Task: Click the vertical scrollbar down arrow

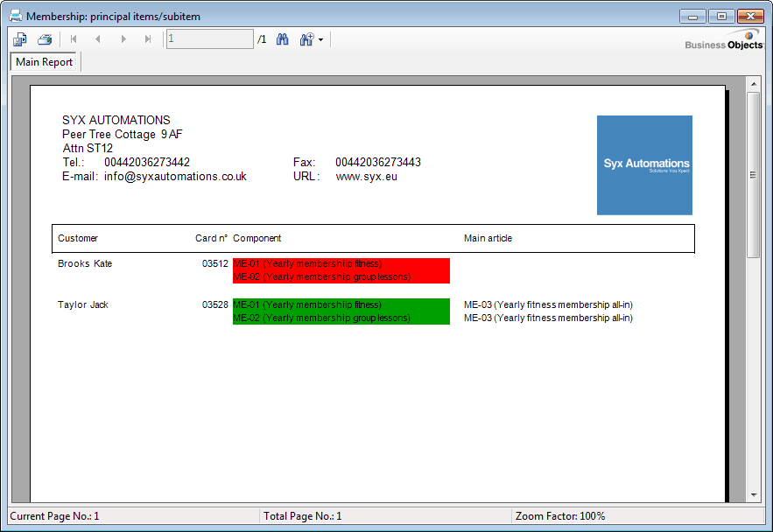Action: click(x=753, y=495)
